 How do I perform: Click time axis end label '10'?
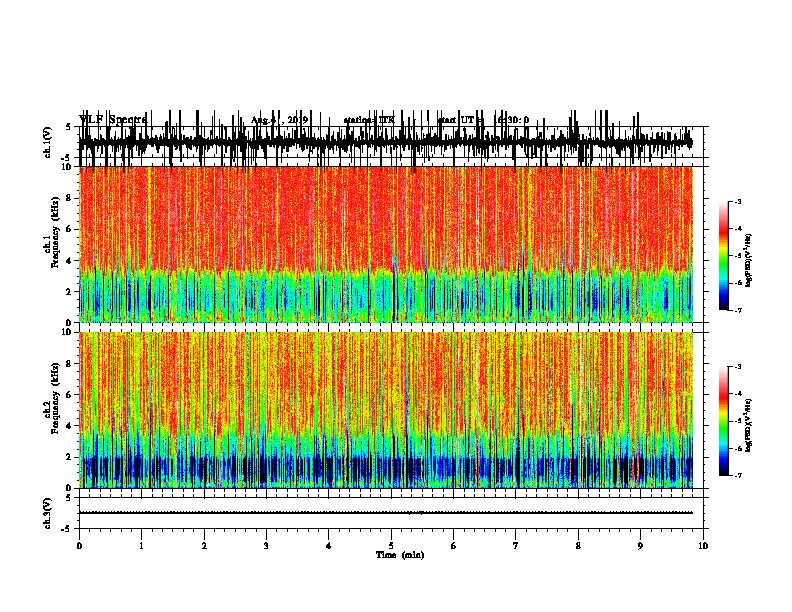(703, 546)
